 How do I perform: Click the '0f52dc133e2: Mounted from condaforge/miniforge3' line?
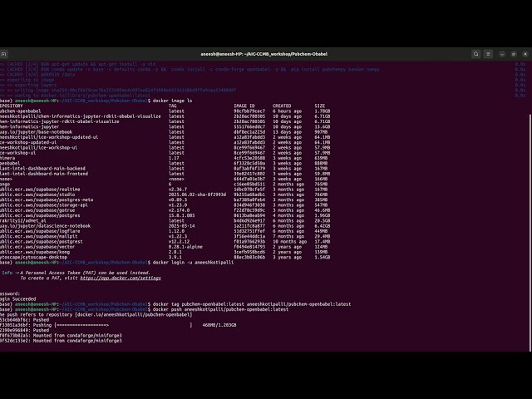click(61, 341)
